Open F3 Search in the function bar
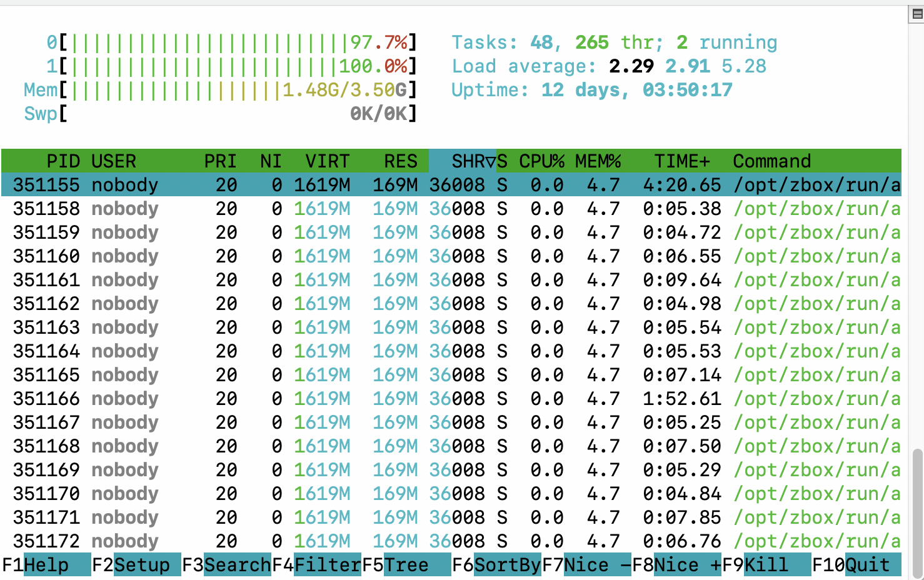Viewport: 924px width, 580px height. (226, 565)
